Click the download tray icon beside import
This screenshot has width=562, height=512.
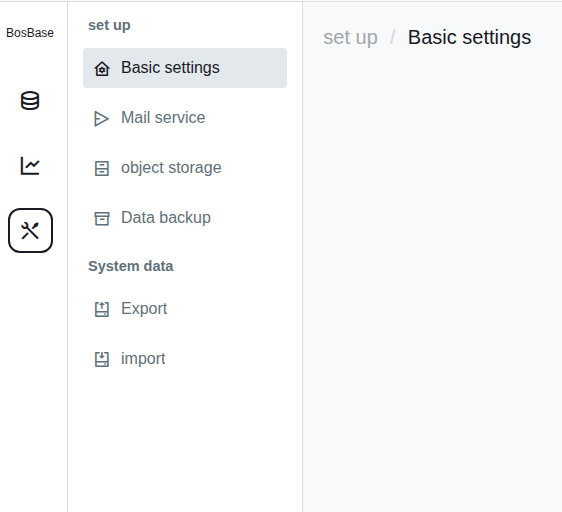102,359
